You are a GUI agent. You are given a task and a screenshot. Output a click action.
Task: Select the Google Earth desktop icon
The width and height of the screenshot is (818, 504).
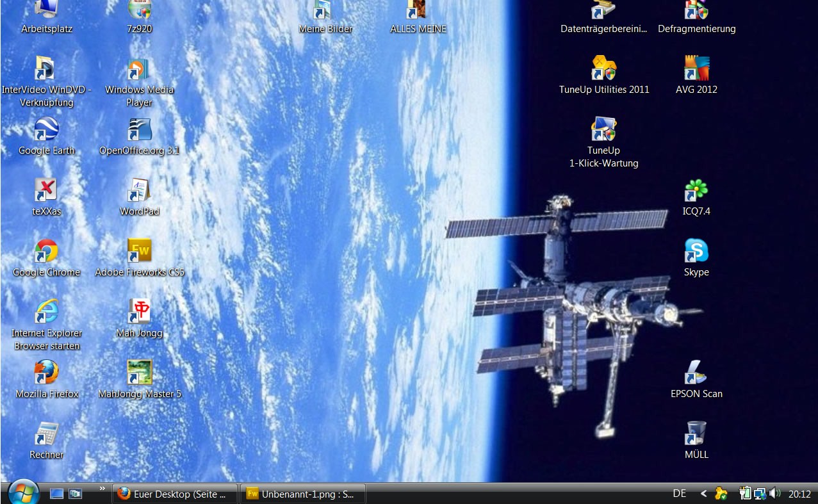click(x=46, y=129)
